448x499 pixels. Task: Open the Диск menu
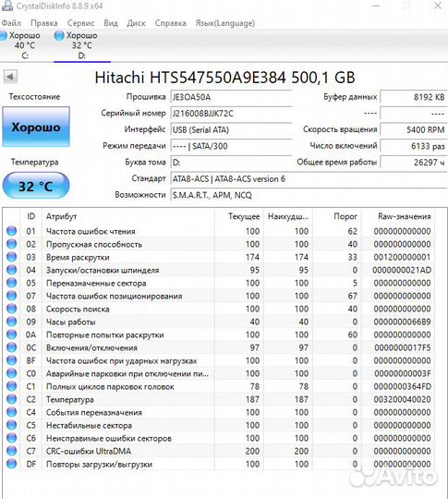click(136, 23)
